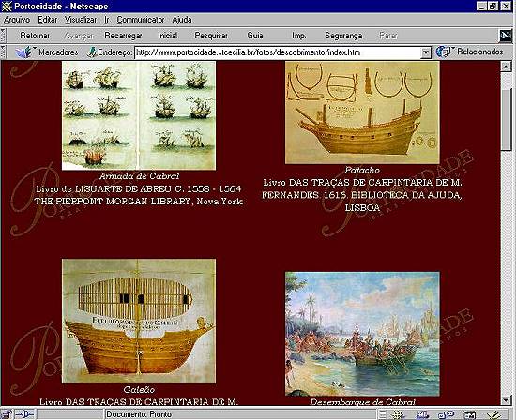The height and width of the screenshot is (420, 516).
Task: Click the Endereço location page icon
Action: [x=93, y=52]
